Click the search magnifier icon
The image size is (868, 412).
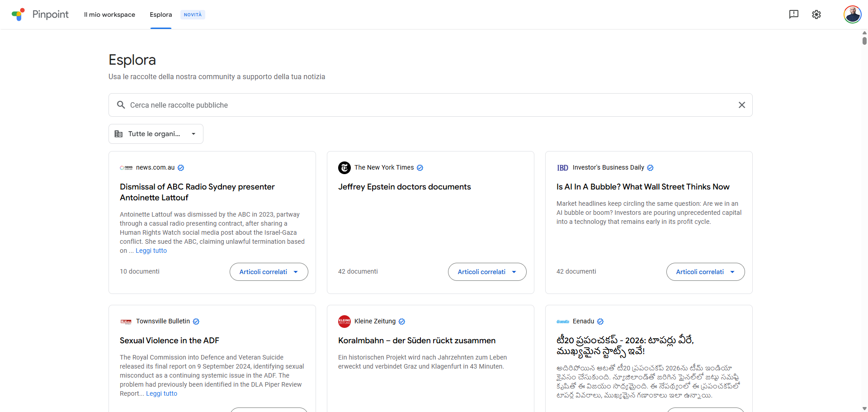(121, 105)
